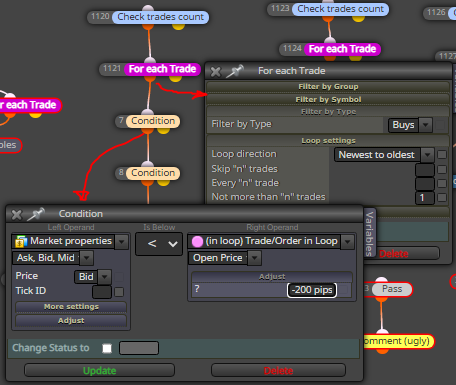Click the Not more than "n" trades field
Viewport: 456px width, 385px height.
point(425,198)
